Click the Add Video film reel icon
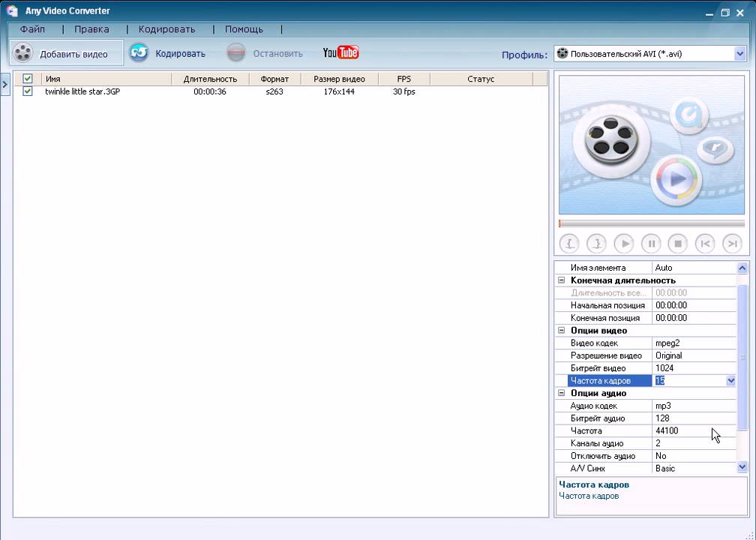 coord(22,52)
